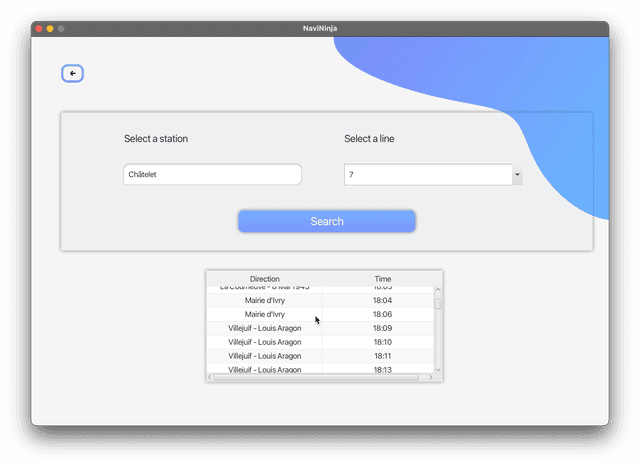Click the table's scroll down arrow
Image resolution: width=640 pixels, height=467 pixels.
click(438, 370)
